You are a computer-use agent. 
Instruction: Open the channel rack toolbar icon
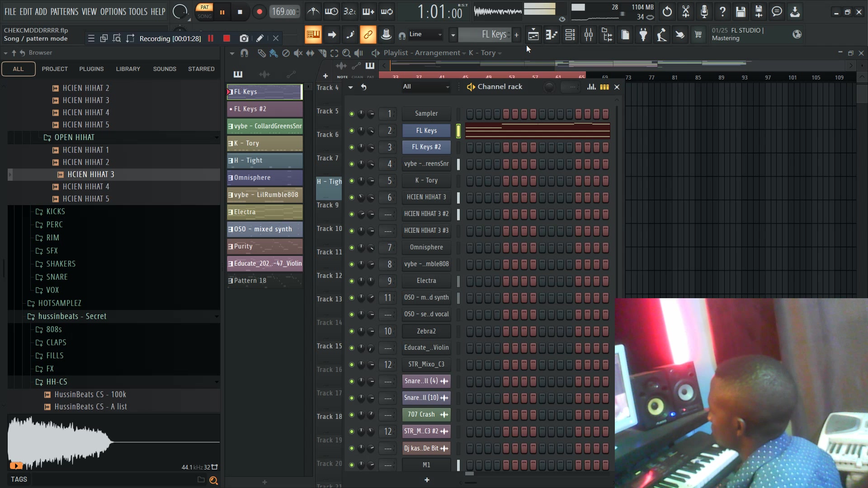pos(570,35)
